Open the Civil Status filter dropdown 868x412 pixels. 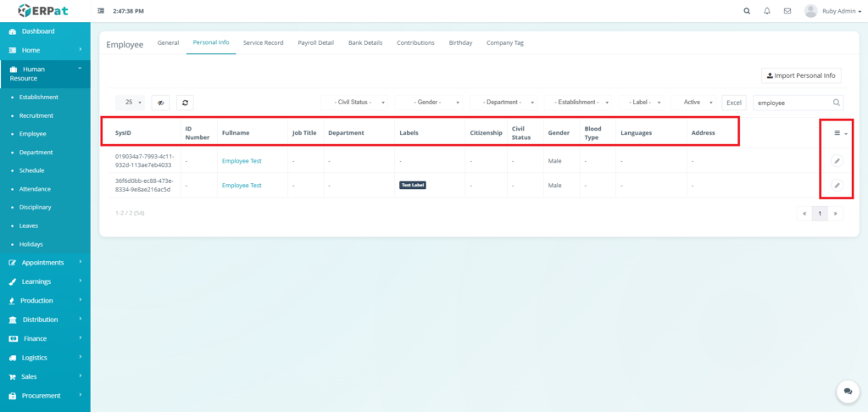point(359,102)
